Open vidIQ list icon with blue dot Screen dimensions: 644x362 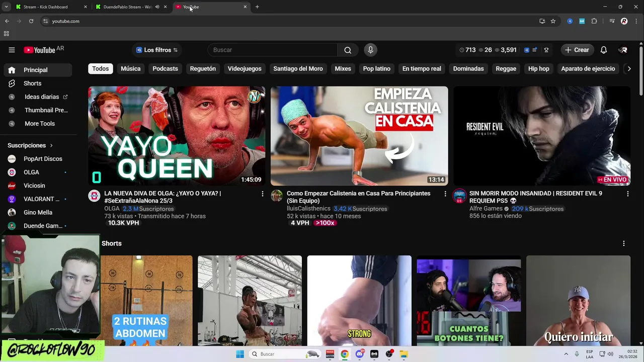pos(534,50)
